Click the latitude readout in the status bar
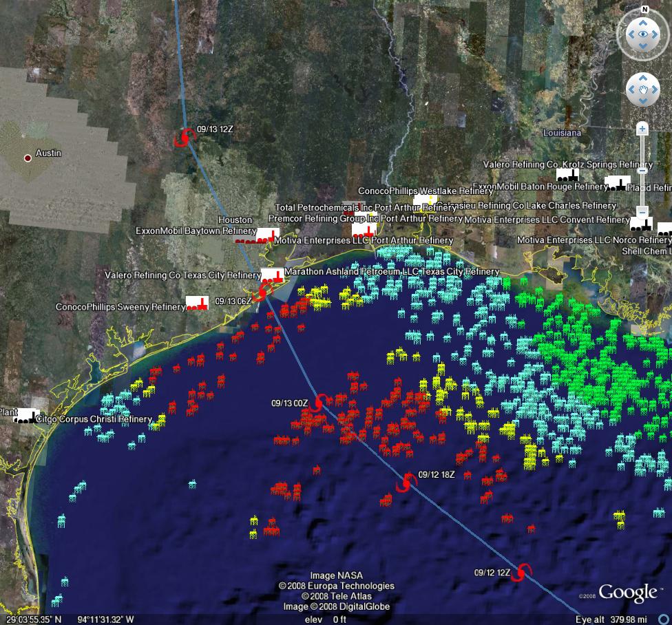This screenshot has height=625, width=672. tap(34, 619)
